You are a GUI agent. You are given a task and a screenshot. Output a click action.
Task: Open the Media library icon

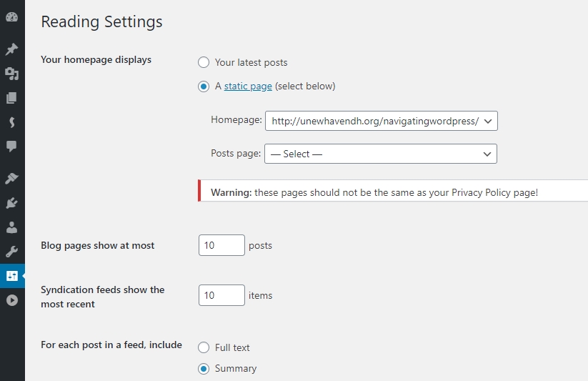point(11,74)
